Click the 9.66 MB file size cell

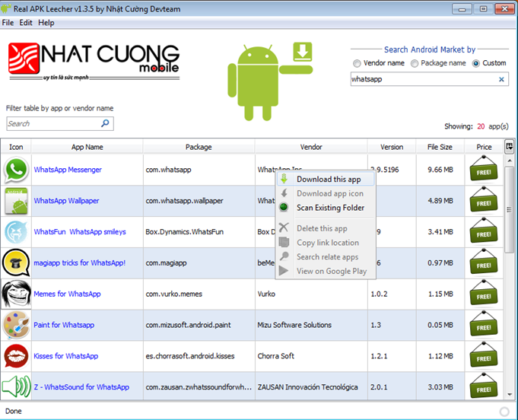point(440,170)
